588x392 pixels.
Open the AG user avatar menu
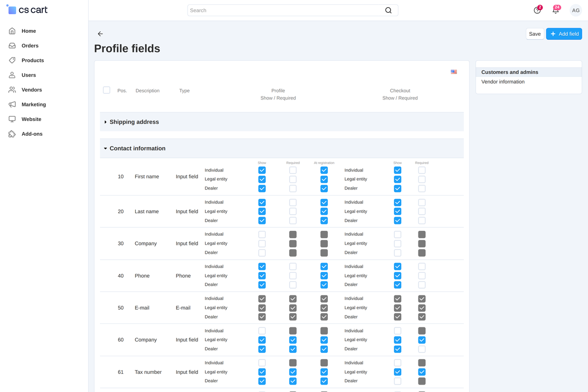click(576, 10)
